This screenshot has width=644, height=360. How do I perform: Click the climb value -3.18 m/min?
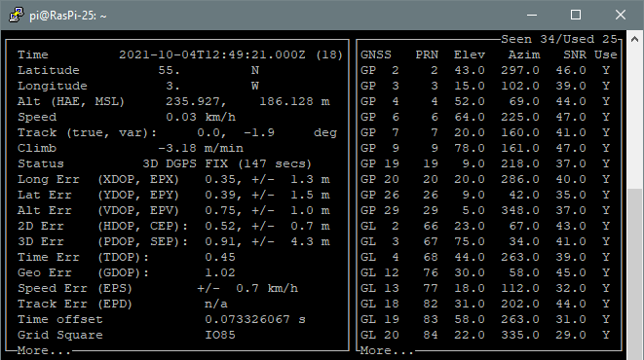(201, 149)
